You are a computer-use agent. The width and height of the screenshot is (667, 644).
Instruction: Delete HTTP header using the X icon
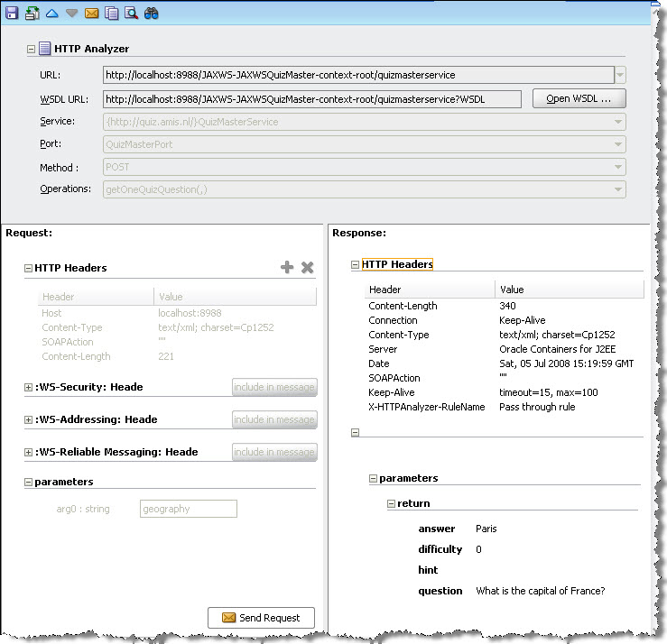tap(307, 267)
